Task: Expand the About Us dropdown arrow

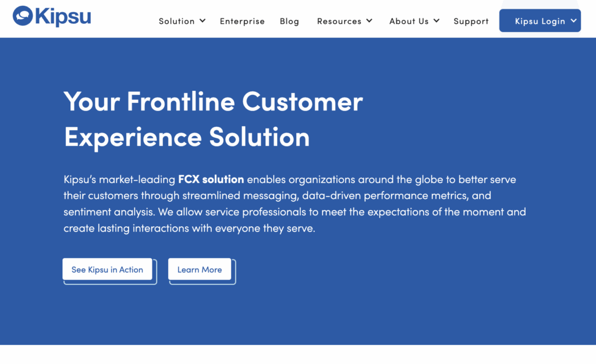Action: pyautogui.click(x=437, y=21)
